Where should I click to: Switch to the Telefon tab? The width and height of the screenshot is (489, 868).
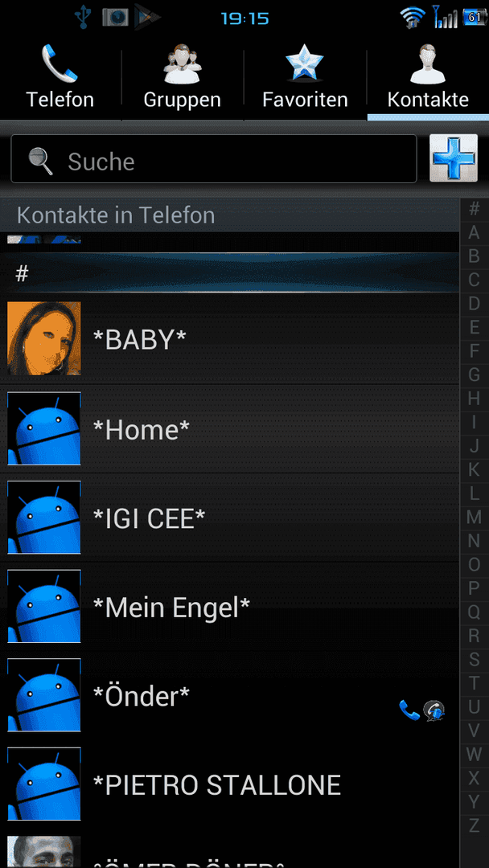[x=60, y=76]
